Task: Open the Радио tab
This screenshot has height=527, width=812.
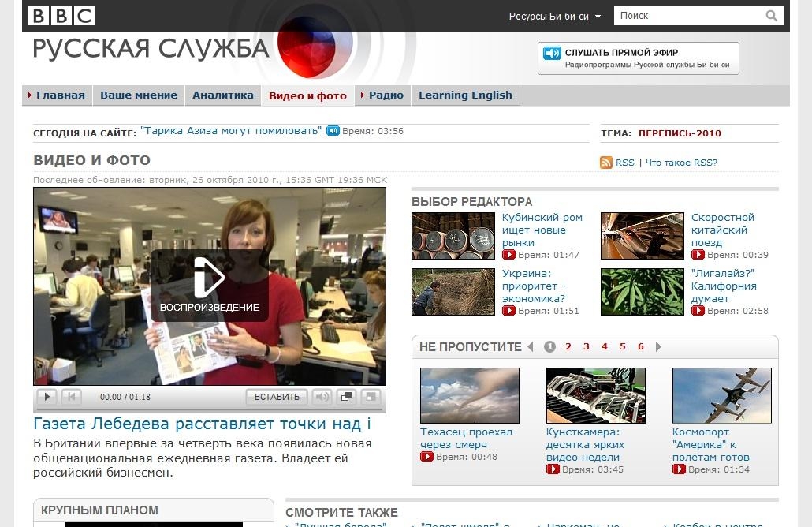Action: (382, 95)
